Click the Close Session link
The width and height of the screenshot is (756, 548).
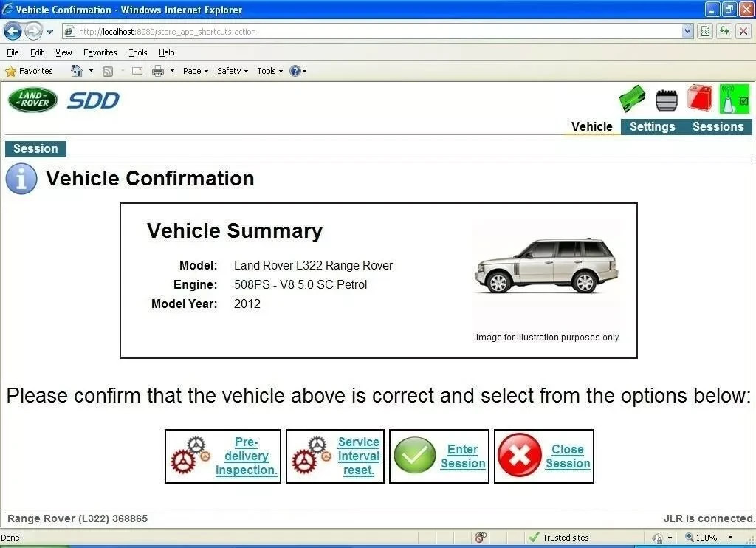(x=568, y=456)
